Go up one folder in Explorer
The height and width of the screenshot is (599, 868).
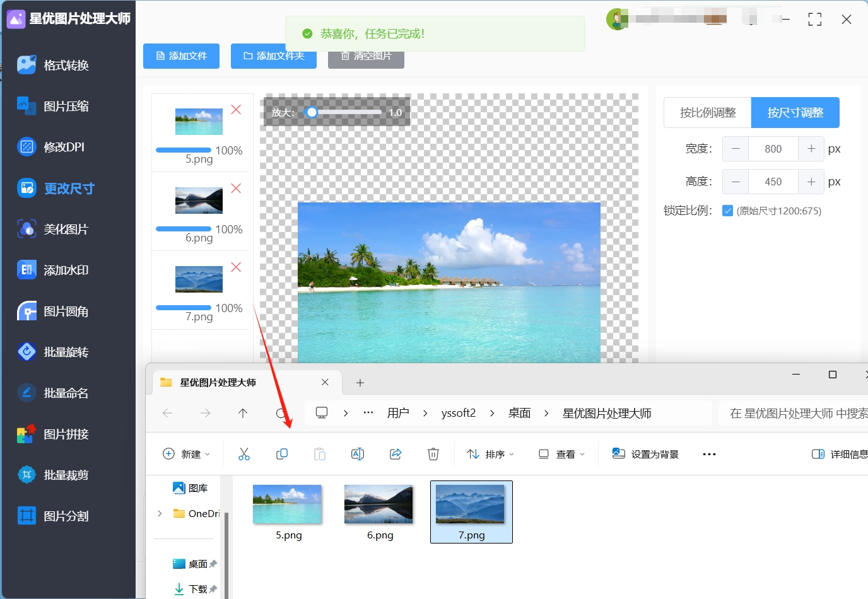pos(243,413)
